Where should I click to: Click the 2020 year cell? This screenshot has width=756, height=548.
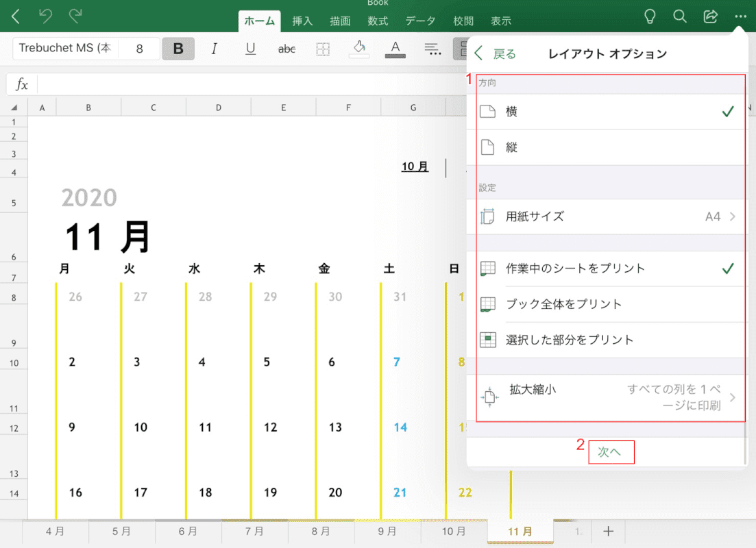[89, 197]
